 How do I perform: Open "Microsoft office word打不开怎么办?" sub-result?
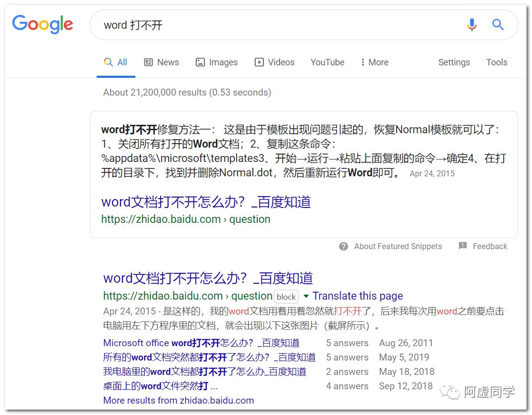pyautogui.click(x=201, y=343)
